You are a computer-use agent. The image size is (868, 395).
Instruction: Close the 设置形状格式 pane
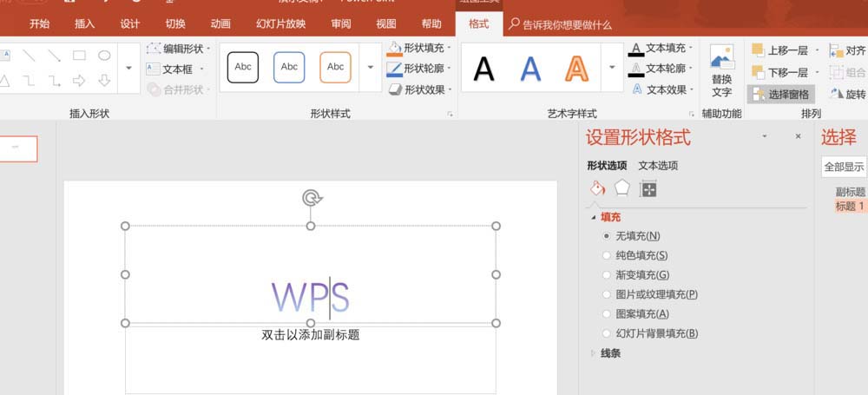point(798,136)
